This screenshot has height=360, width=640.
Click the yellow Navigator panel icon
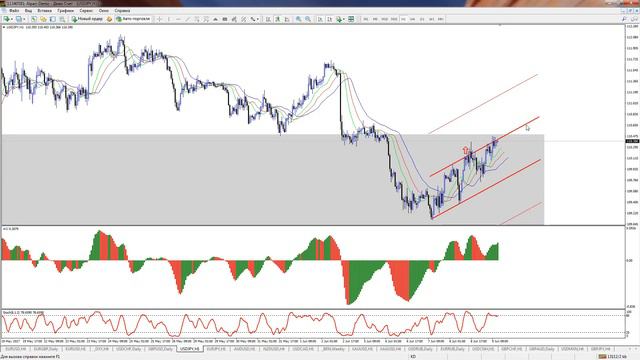coord(43,19)
